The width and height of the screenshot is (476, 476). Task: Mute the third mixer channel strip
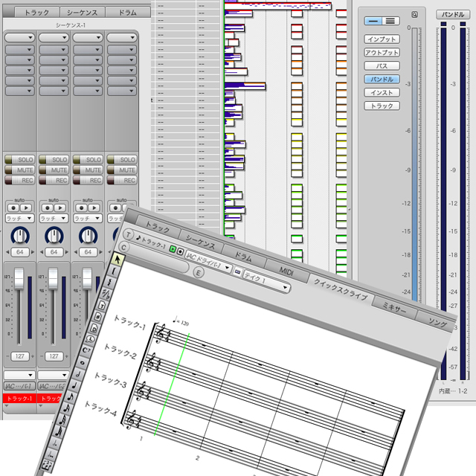click(x=88, y=170)
